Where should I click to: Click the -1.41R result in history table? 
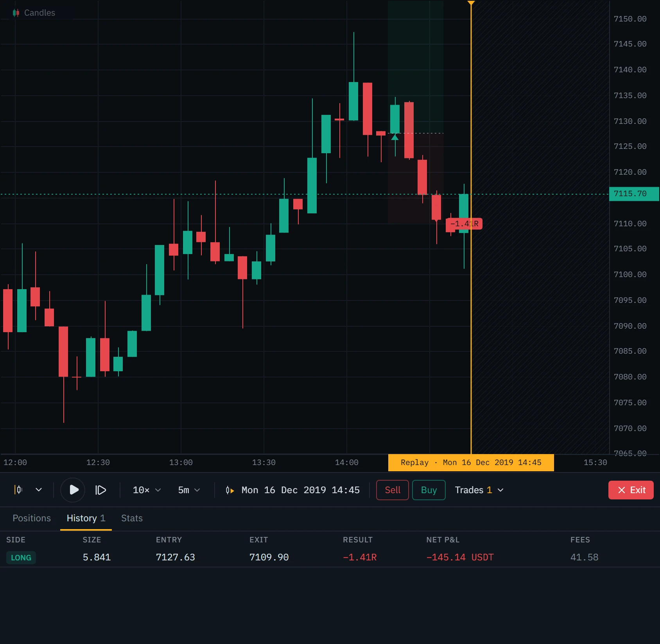(x=359, y=557)
